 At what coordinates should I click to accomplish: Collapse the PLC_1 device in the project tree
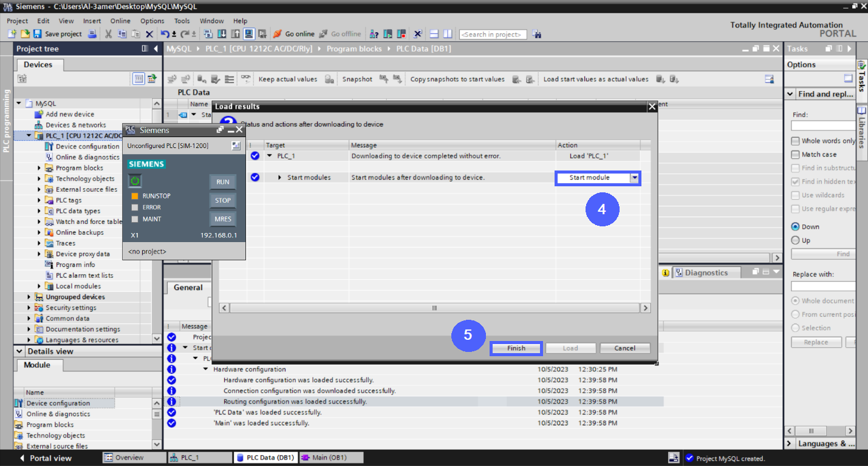pyautogui.click(x=28, y=135)
